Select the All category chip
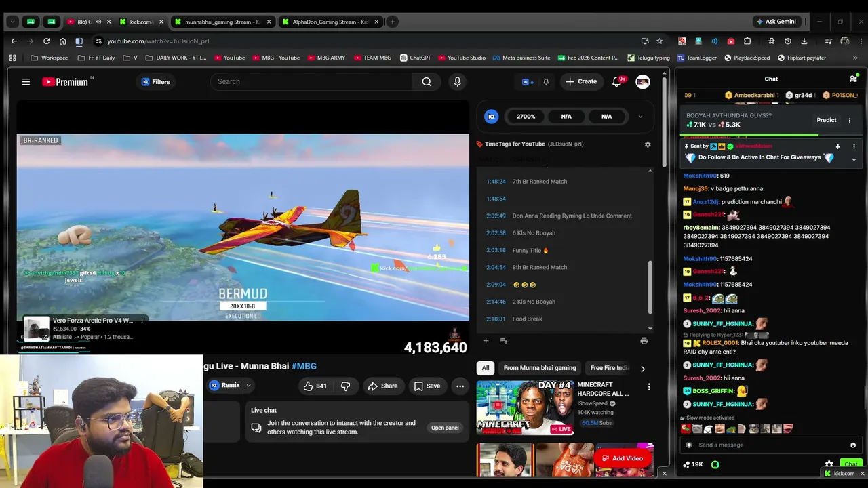Viewport: 868px width, 488px height. point(486,368)
